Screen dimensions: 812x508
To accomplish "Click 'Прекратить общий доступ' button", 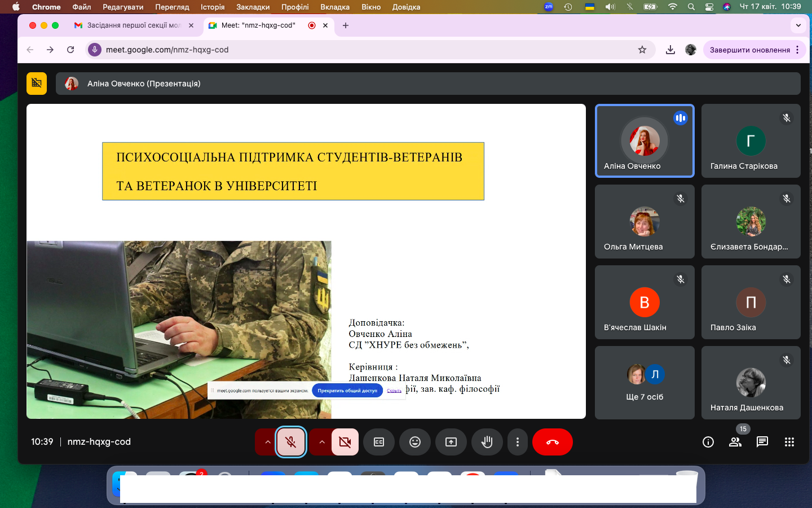I will tap(347, 391).
